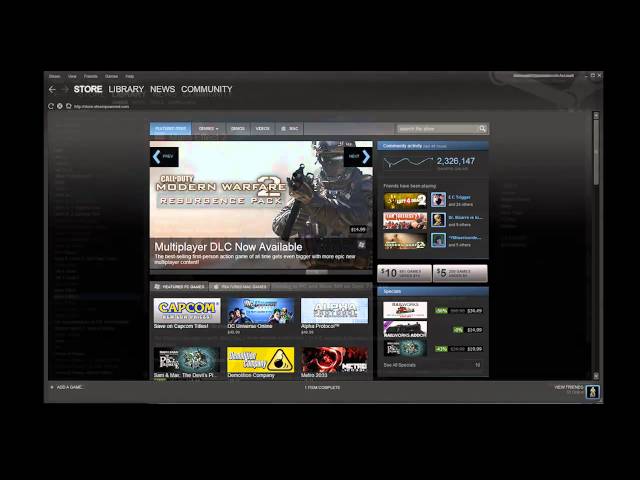Open first RailWorks special offer
The width and height of the screenshot is (640, 480).
click(405, 310)
